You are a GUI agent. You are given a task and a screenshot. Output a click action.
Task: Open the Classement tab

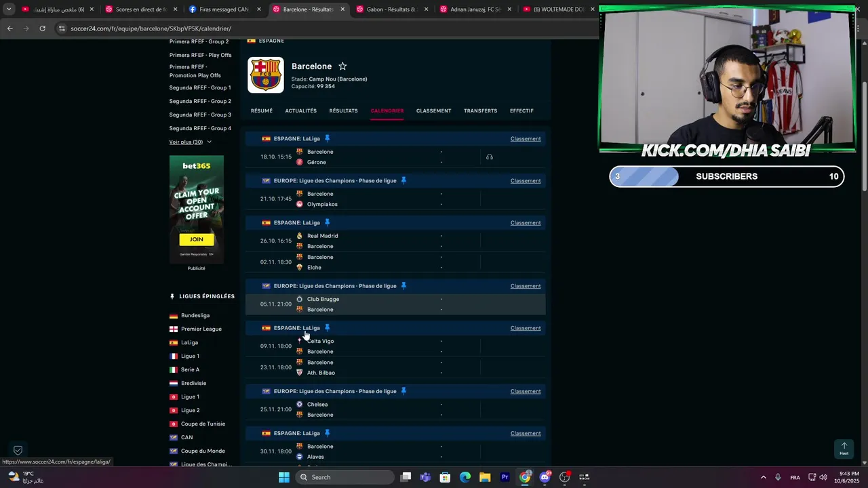point(433,110)
